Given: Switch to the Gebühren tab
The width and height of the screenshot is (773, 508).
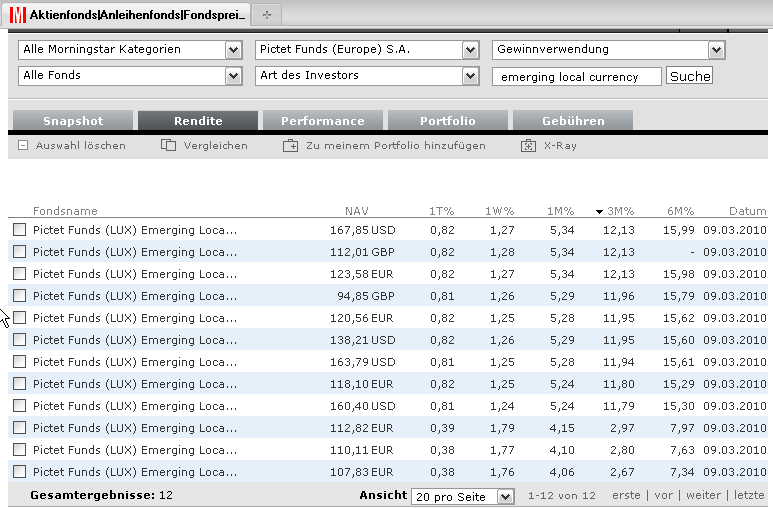Looking at the screenshot, I should click(573, 121).
